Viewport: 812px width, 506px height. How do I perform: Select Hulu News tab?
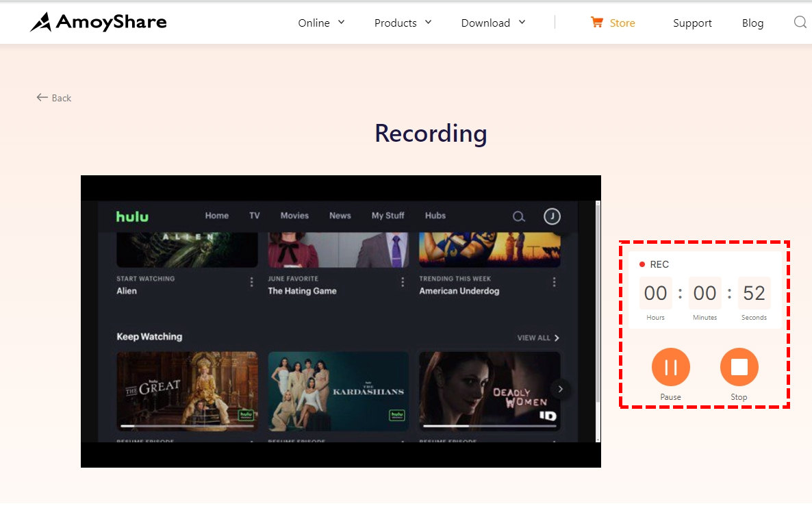click(x=340, y=216)
